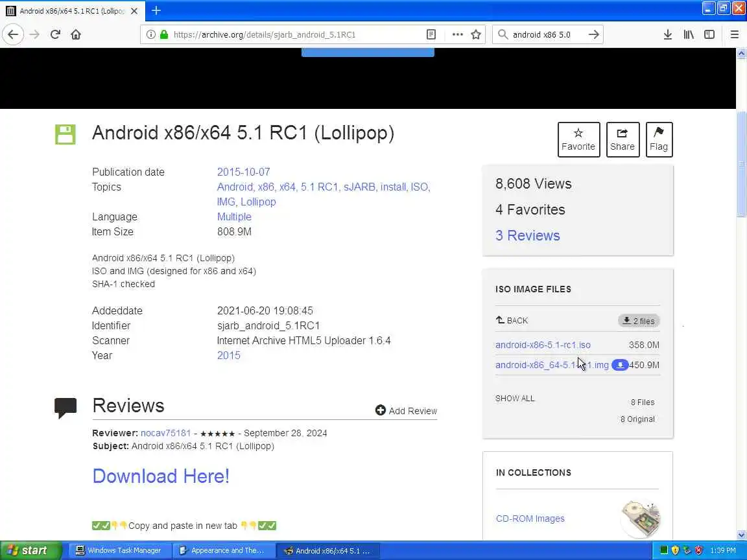Toggle the Firefox sidebar icon
The image size is (747, 560).
[709, 34]
